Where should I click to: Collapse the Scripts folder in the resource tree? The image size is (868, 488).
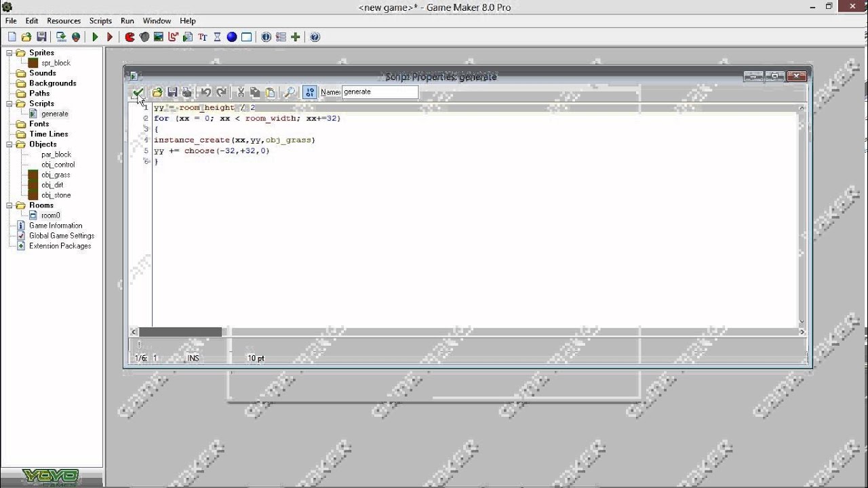(9, 104)
